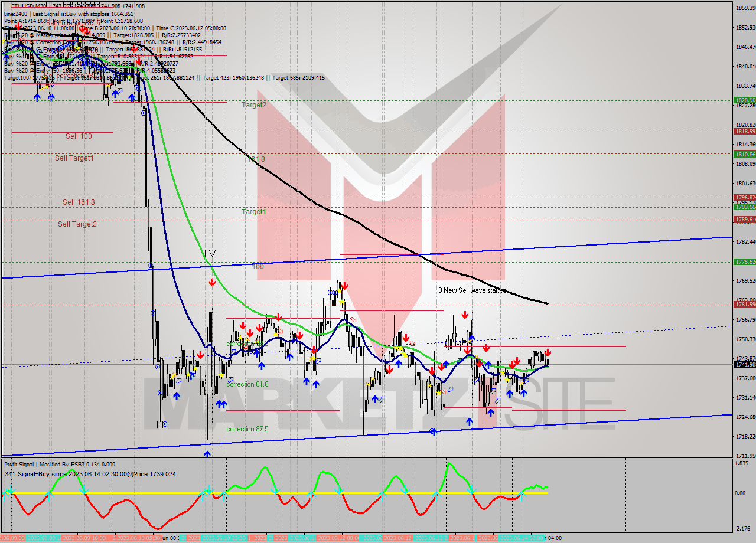The height and width of the screenshot is (543, 756).
Task: Click the 1859.39 value on price axis
Action: tap(745, 8)
